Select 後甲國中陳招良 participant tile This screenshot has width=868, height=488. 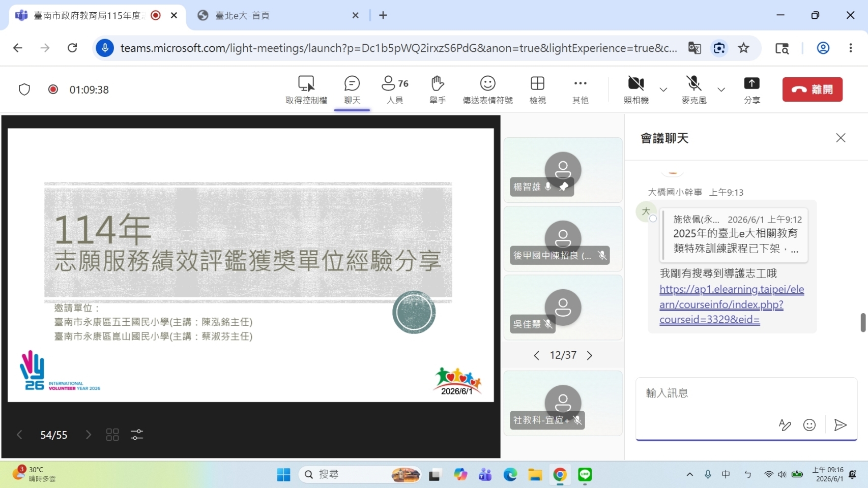click(563, 238)
